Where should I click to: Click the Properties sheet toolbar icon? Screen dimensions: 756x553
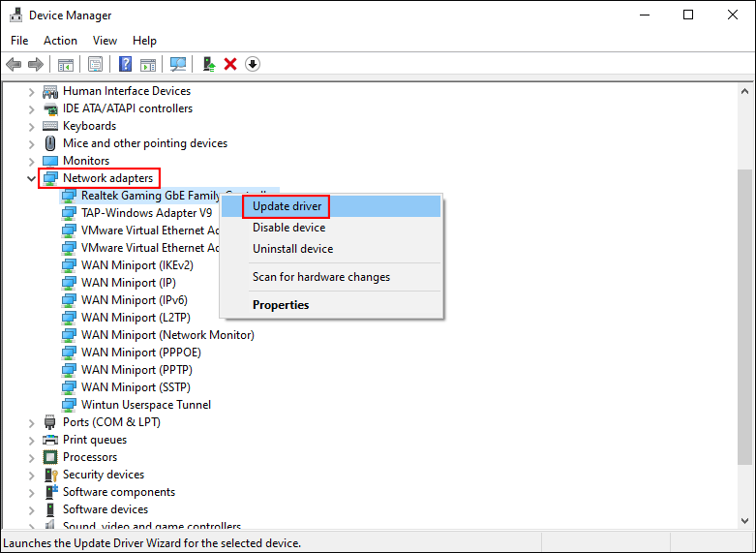coord(95,64)
